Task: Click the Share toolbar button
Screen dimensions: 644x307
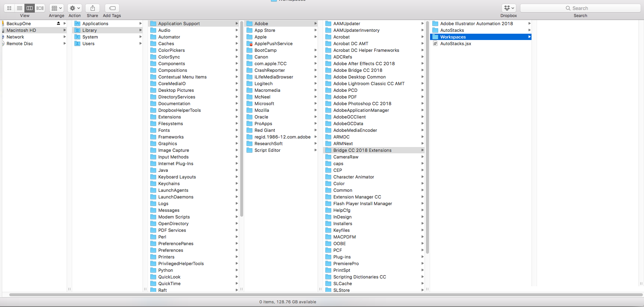Action: [93, 8]
